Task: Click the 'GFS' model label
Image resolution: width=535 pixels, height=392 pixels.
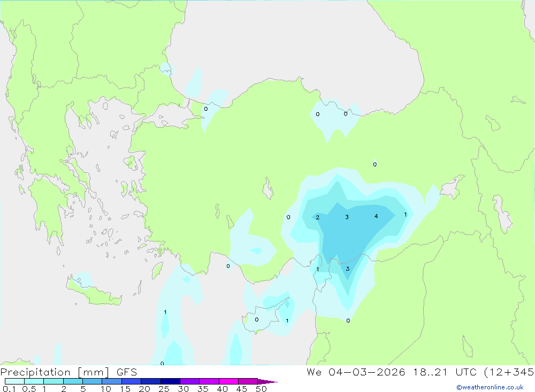Action: [x=127, y=372]
